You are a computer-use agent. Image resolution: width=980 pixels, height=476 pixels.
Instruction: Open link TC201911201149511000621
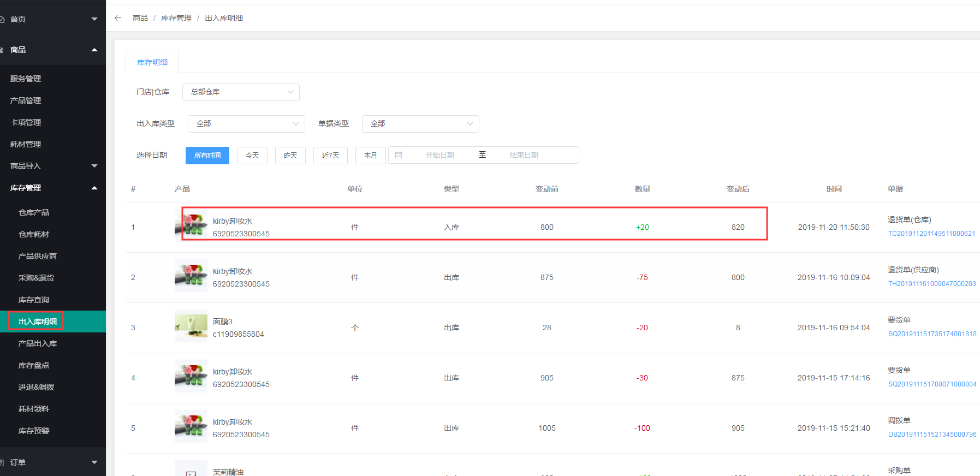click(931, 233)
